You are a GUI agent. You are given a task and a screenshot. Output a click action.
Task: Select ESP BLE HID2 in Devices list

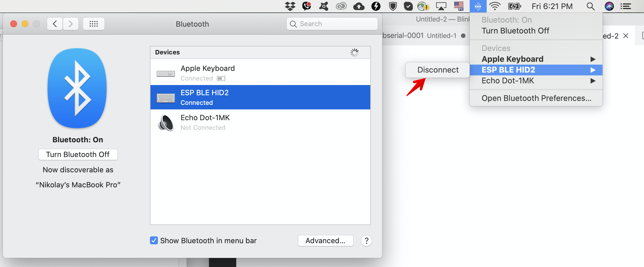[260, 97]
